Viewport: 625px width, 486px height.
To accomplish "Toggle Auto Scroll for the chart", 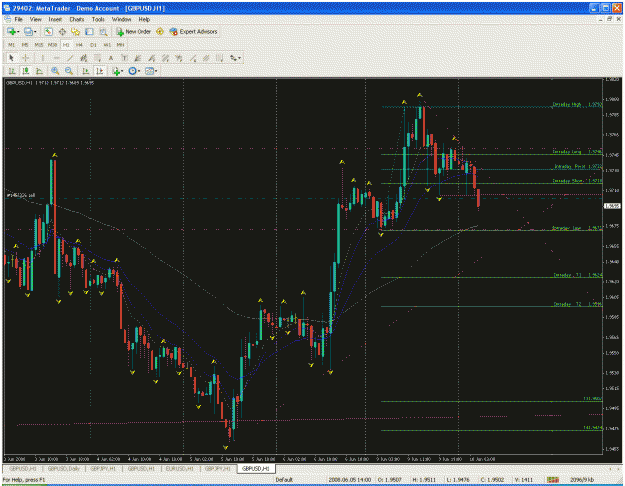I will (86, 71).
